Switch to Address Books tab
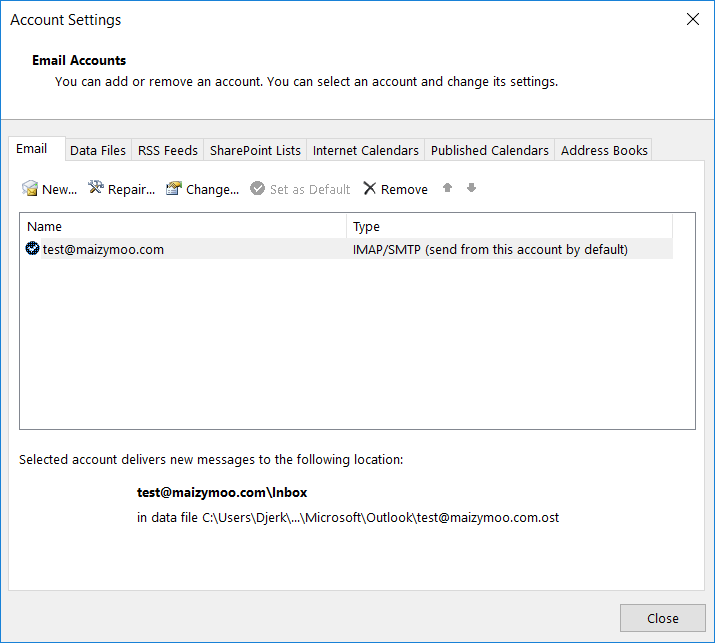Image resolution: width=715 pixels, height=643 pixels. click(604, 150)
